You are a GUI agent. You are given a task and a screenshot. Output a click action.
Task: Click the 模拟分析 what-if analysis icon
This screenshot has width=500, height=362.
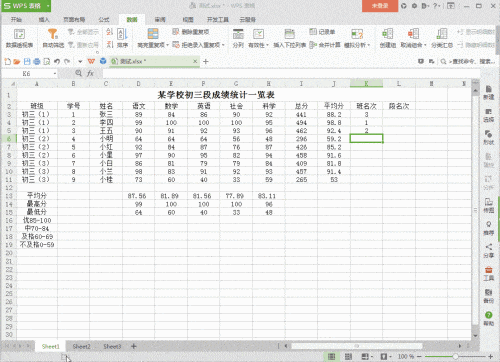357,34
